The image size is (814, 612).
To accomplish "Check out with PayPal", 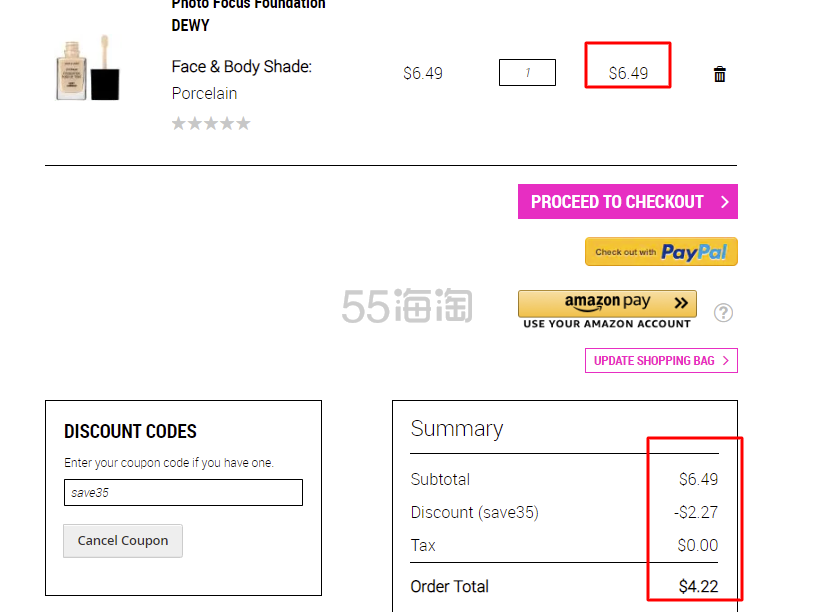I will point(661,252).
